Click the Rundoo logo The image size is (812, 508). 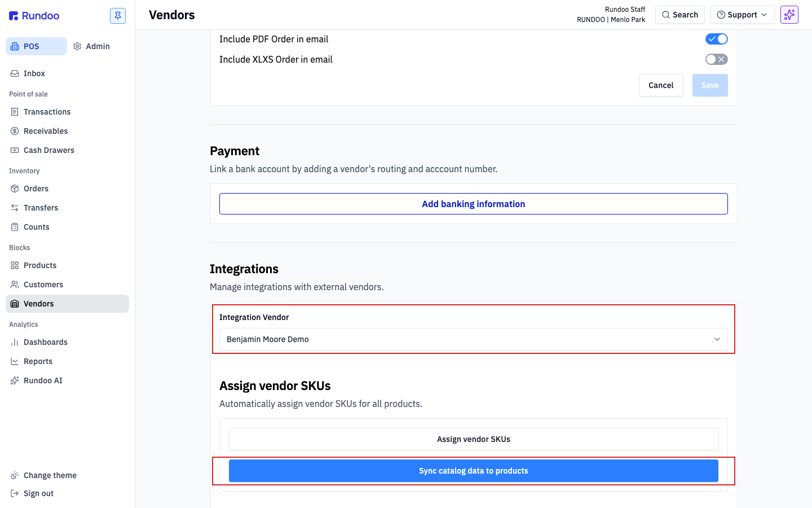pos(34,16)
